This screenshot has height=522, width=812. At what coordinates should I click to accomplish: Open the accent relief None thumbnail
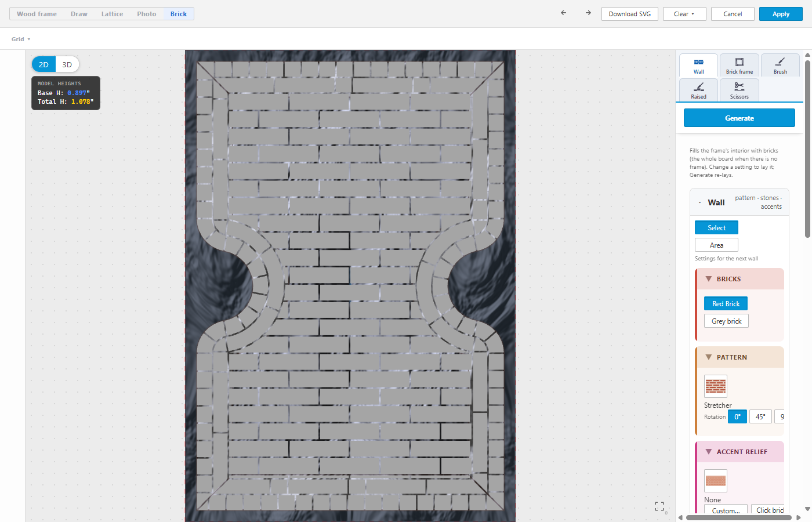[x=716, y=481]
